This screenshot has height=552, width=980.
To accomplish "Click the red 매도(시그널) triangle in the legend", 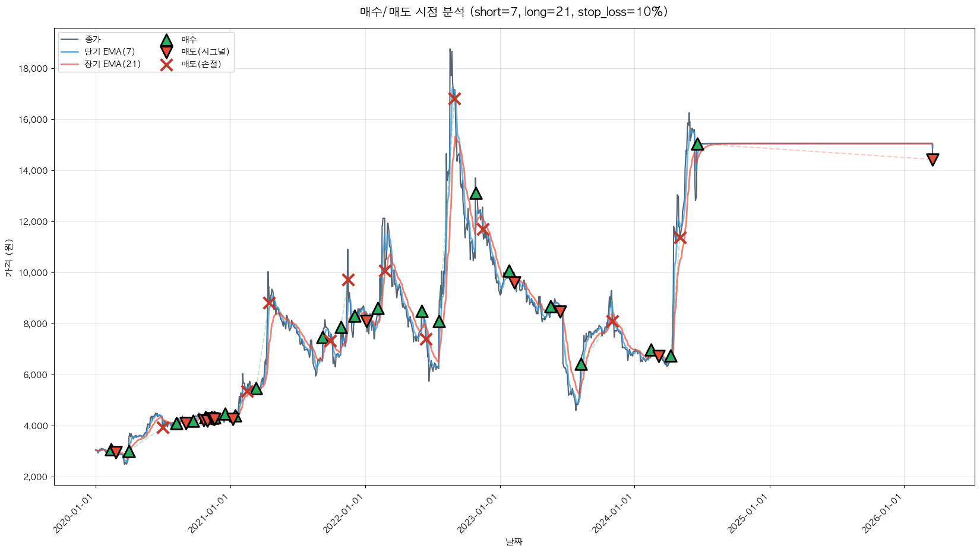I will tap(167, 52).
